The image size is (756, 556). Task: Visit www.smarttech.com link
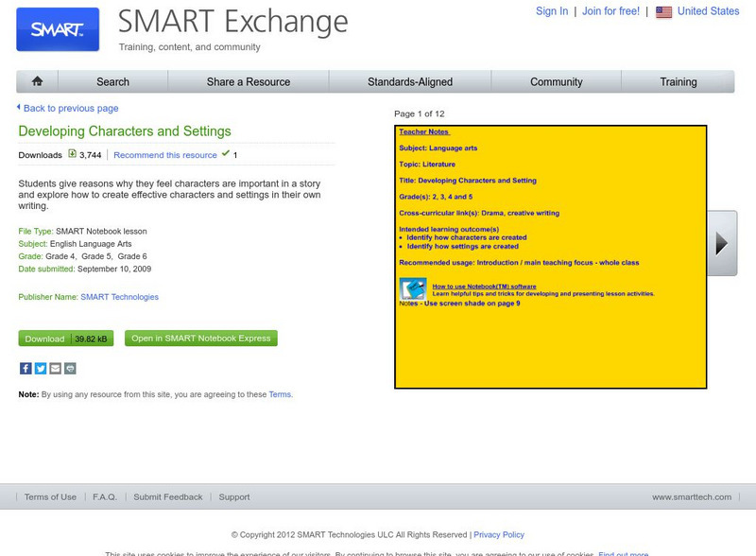[x=692, y=496]
